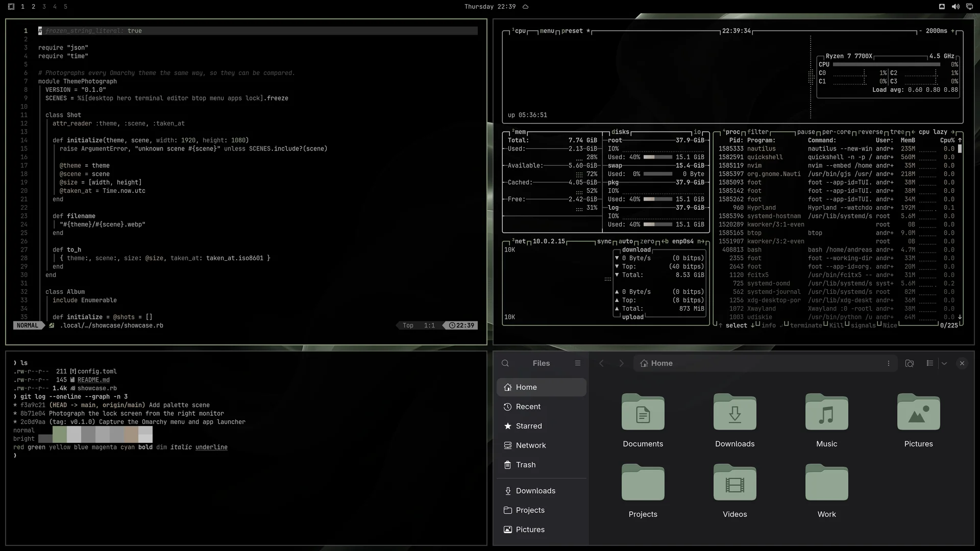Go back in Files navigation
This screenshot has width=980, height=551.
point(601,363)
